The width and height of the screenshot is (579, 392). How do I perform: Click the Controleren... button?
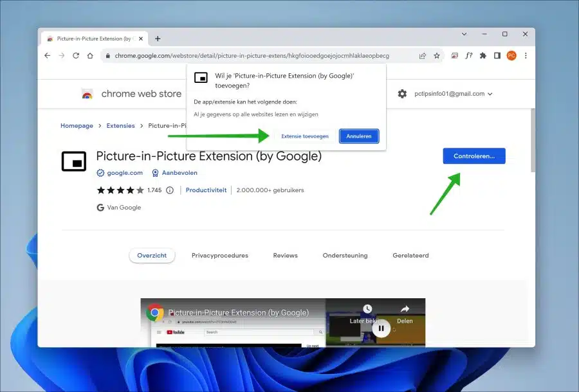coord(474,156)
